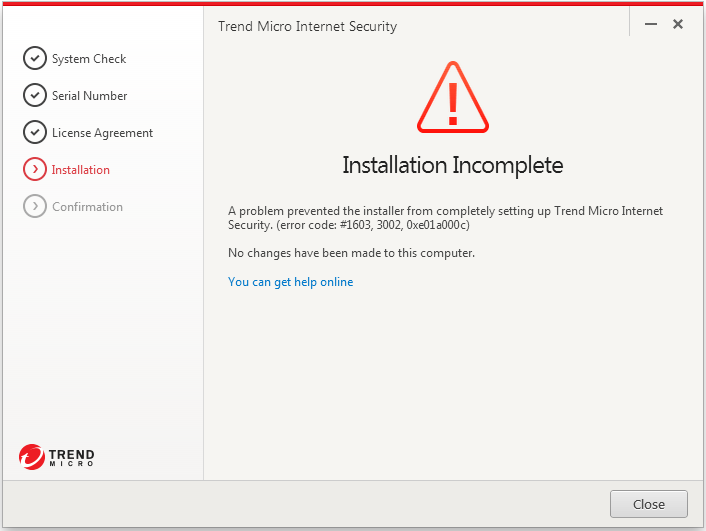Minimize the installer window
The width and height of the screenshot is (706, 531).
[x=651, y=24]
